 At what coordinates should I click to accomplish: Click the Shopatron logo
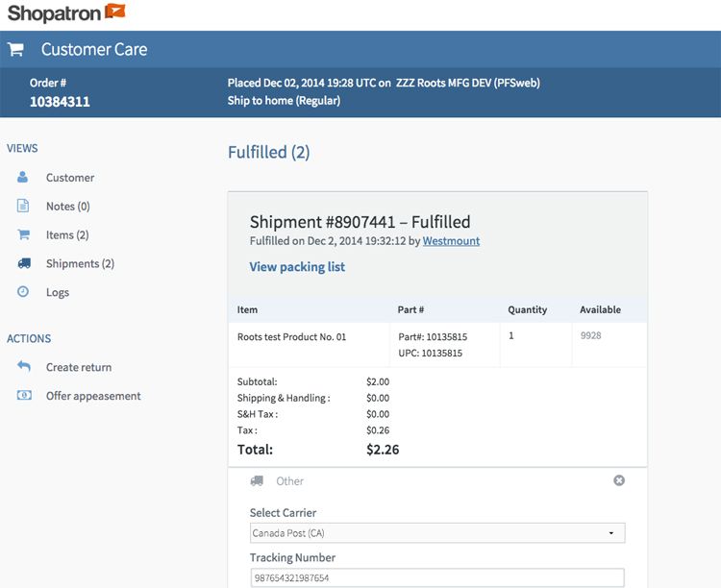pos(66,12)
